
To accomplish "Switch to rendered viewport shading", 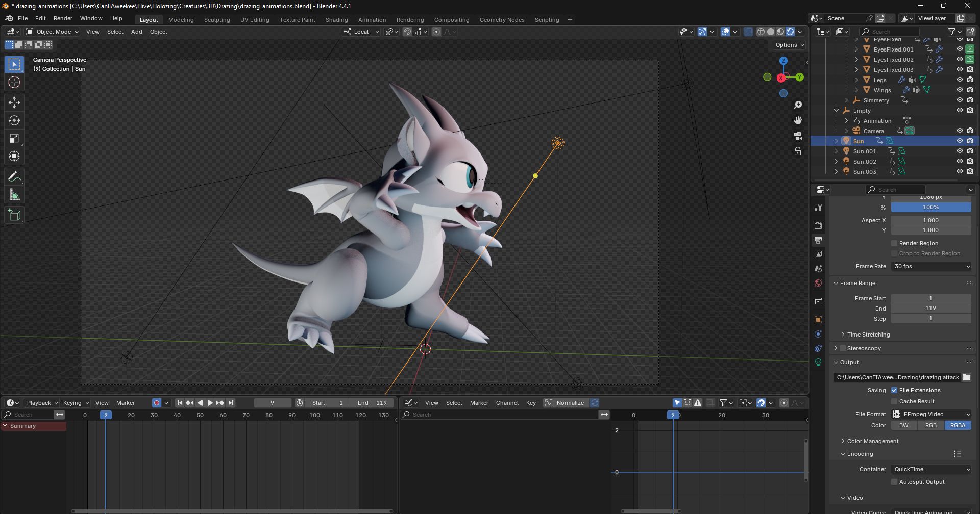I will click(x=790, y=32).
